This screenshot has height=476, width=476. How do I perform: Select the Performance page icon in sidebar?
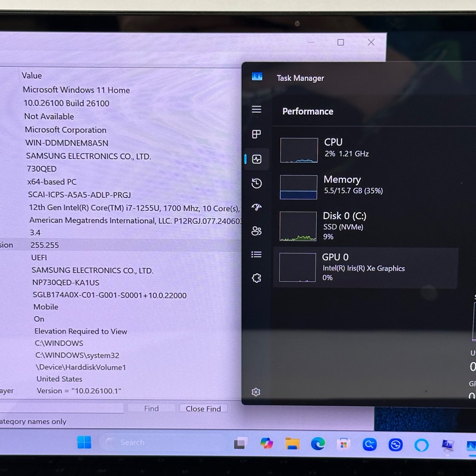tap(257, 159)
